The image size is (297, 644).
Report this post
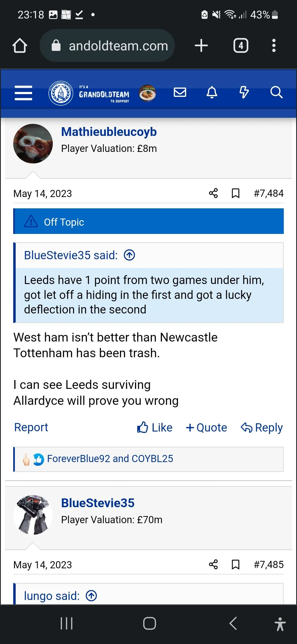click(31, 427)
